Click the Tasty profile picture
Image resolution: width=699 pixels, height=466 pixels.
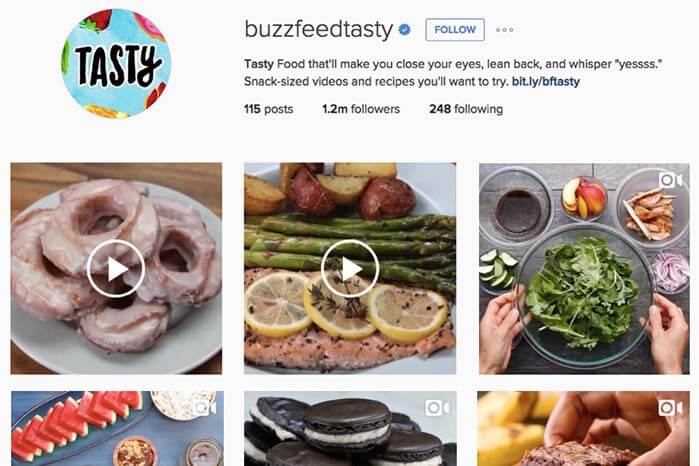[116, 64]
